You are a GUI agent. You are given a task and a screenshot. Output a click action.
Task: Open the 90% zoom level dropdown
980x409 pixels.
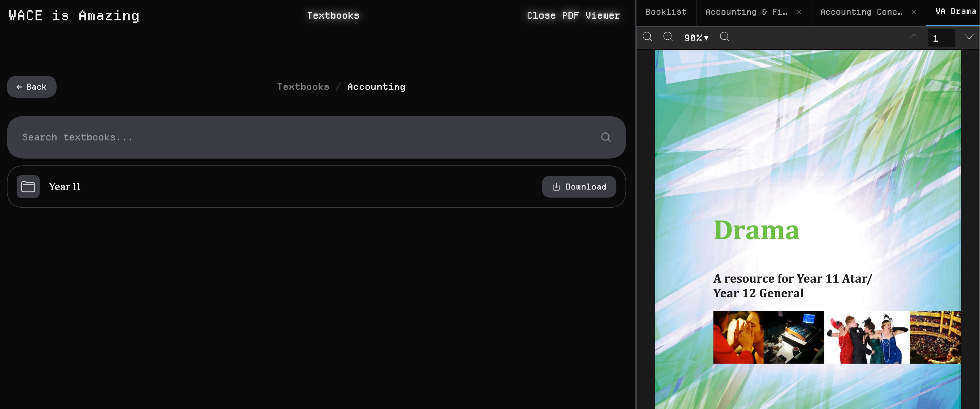[696, 38]
